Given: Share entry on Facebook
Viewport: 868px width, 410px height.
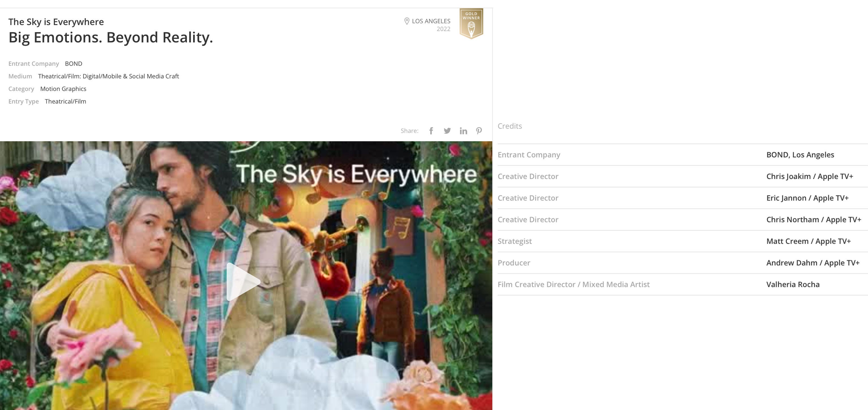Looking at the screenshot, I should [431, 131].
